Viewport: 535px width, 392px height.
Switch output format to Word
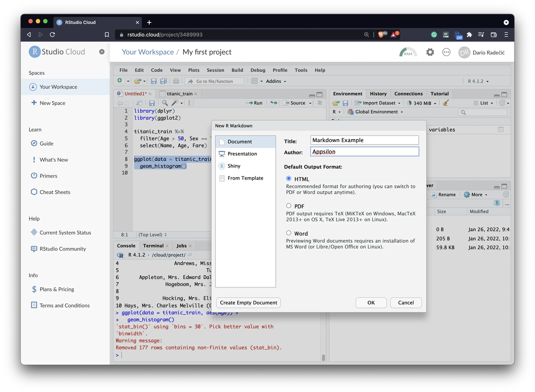click(x=289, y=233)
